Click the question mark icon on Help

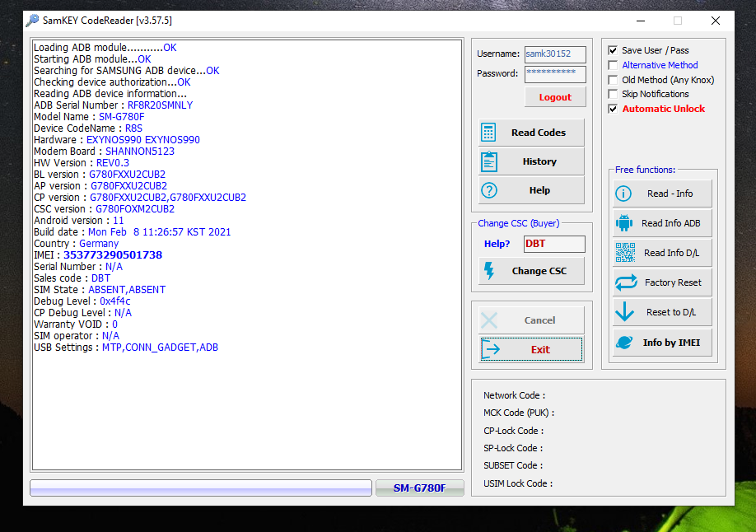pyautogui.click(x=489, y=190)
